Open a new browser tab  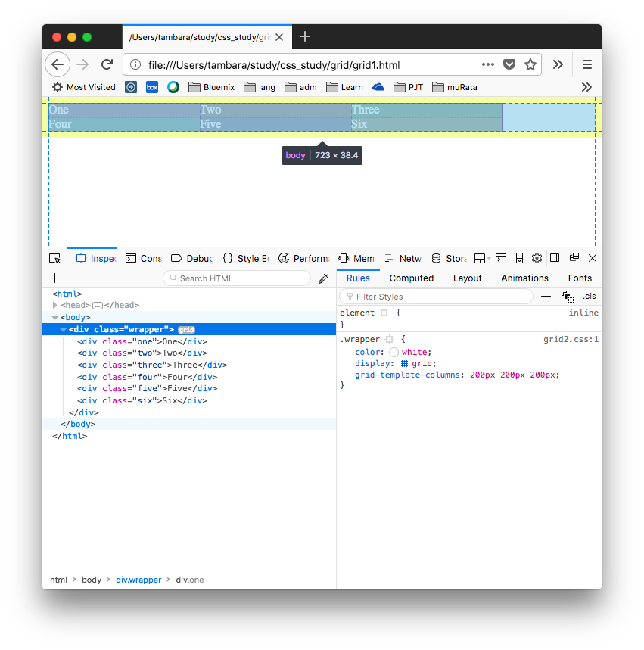(305, 36)
